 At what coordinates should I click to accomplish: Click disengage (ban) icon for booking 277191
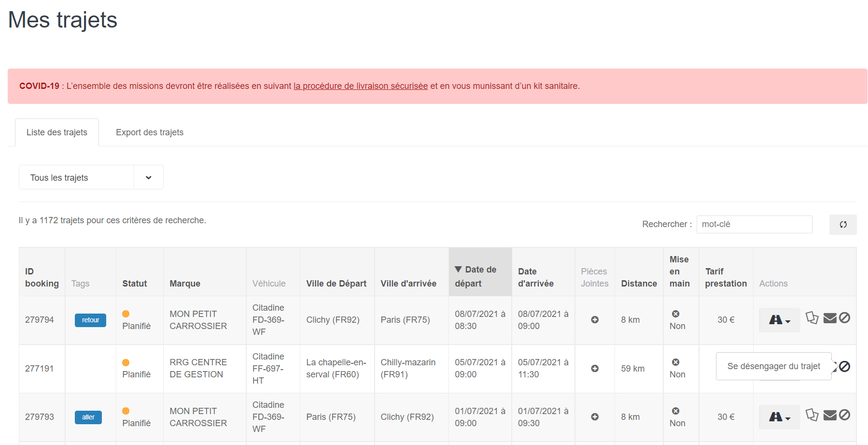point(844,367)
